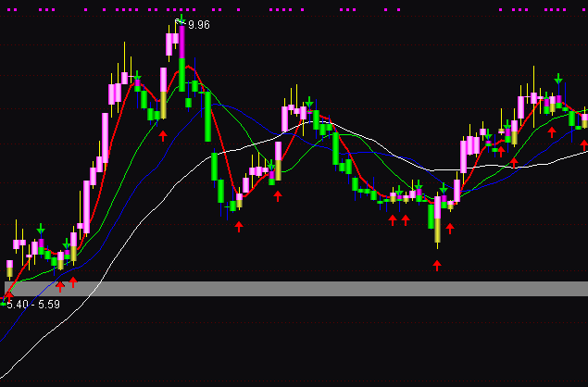This screenshot has height=387, width=588.
Task: Select the long green candle right of the peak
Action: pos(214,167)
